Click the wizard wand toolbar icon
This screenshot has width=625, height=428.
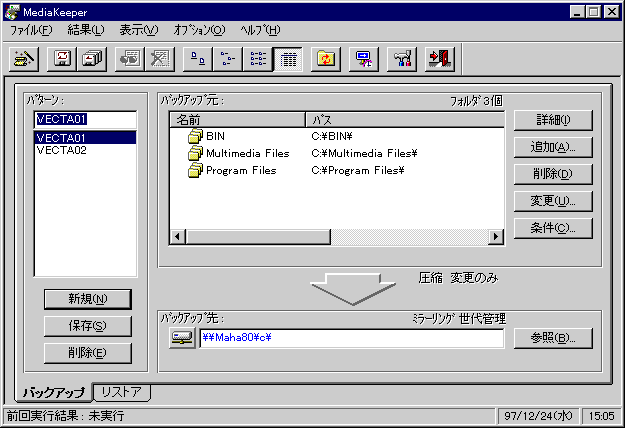[24, 59]
